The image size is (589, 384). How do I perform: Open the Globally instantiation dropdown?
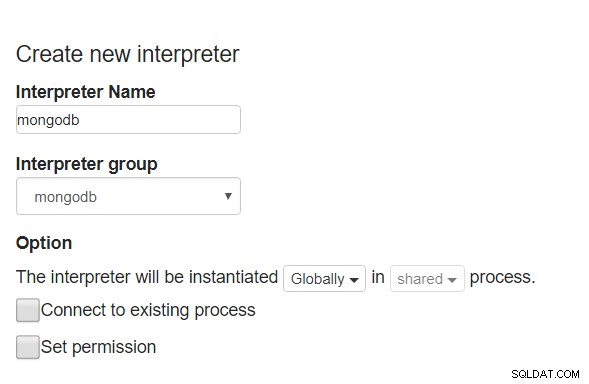pos(324,278)
